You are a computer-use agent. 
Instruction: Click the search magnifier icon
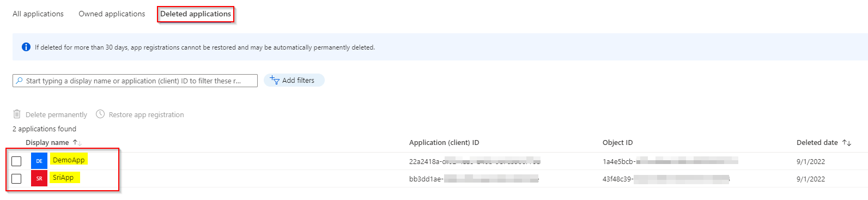[20, 81]
